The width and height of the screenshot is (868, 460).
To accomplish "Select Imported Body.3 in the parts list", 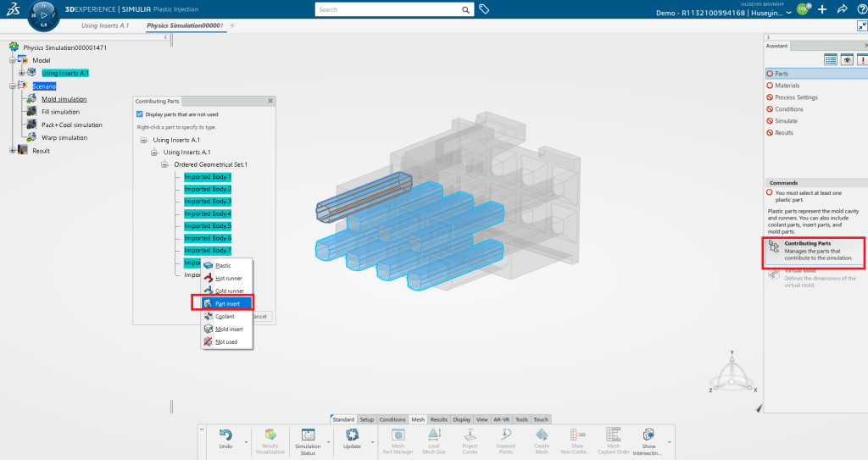I will coord(208,202).
